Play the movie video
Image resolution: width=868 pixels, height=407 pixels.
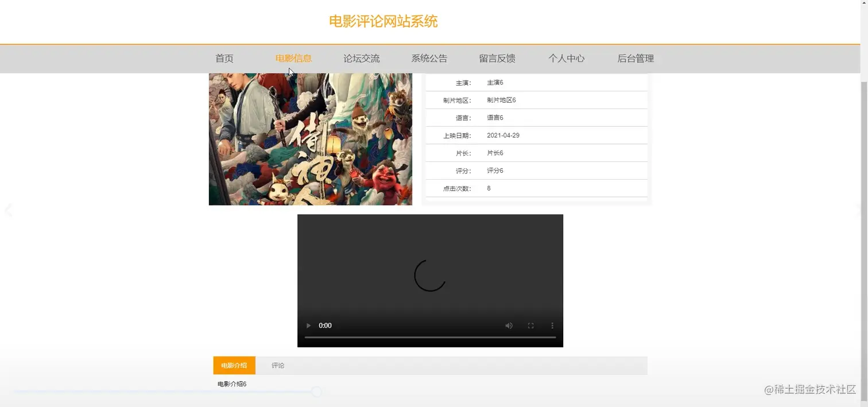[308, 325]
